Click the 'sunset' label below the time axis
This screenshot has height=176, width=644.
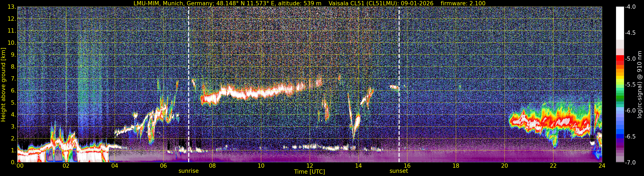pos(399,171)
